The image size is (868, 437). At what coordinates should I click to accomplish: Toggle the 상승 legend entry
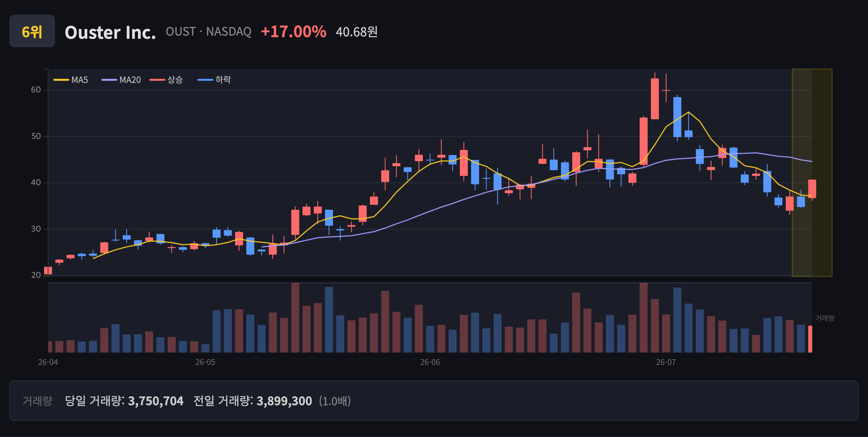coord(166,80)
